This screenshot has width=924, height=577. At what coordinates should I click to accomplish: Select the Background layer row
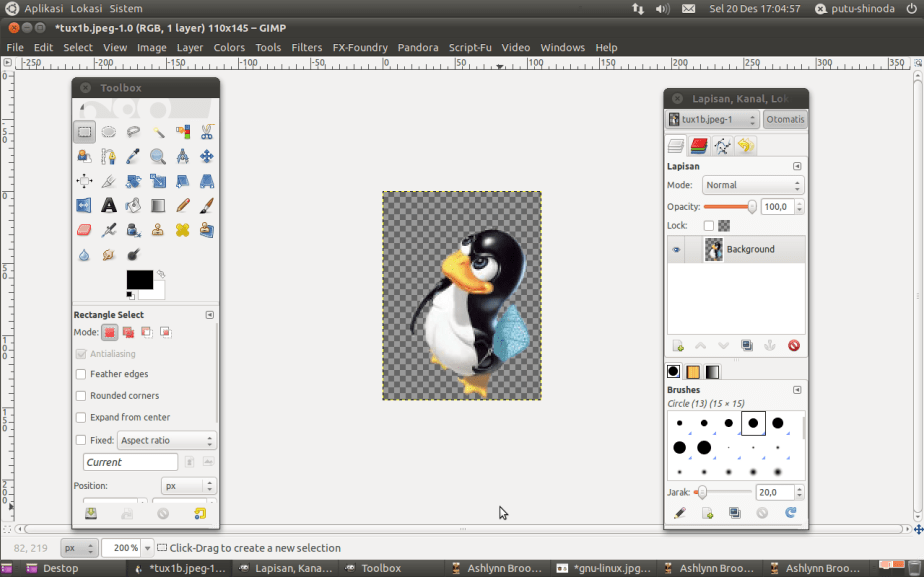[736, 249]
